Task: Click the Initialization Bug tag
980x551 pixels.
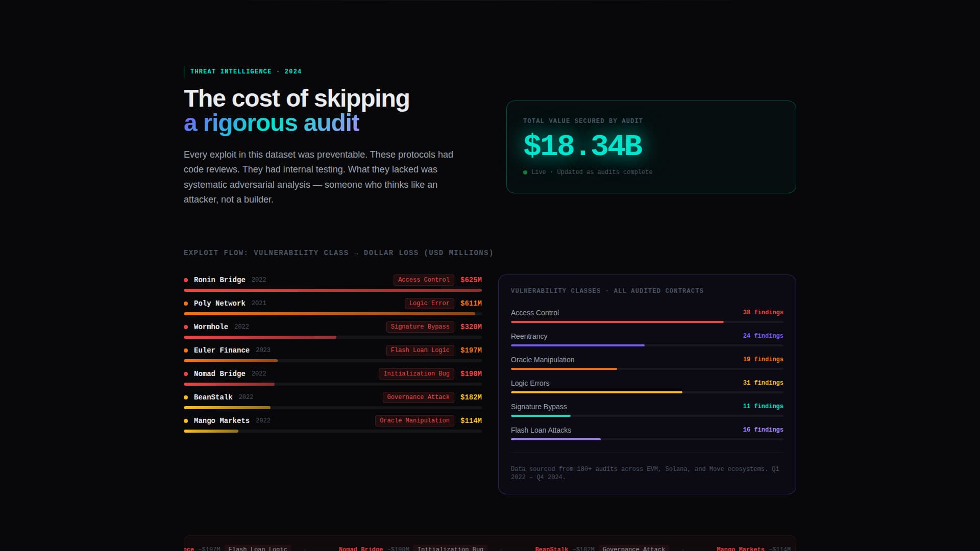Action: pos(416,373)
